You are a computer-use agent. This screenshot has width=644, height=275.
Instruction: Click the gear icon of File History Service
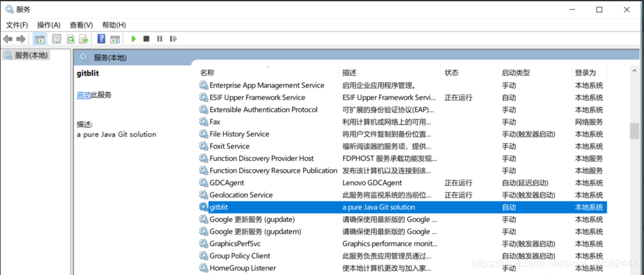pyautogui.click(x=203, y=134)
